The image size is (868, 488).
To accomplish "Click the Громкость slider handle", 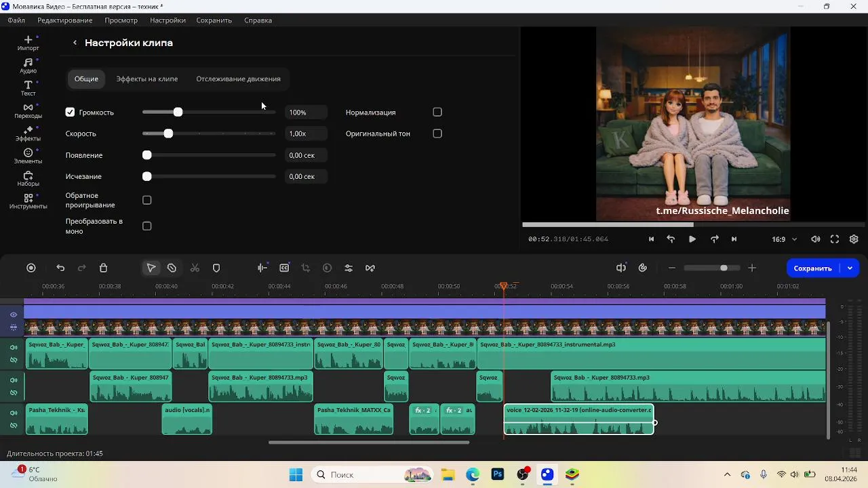I will [178, 113].
